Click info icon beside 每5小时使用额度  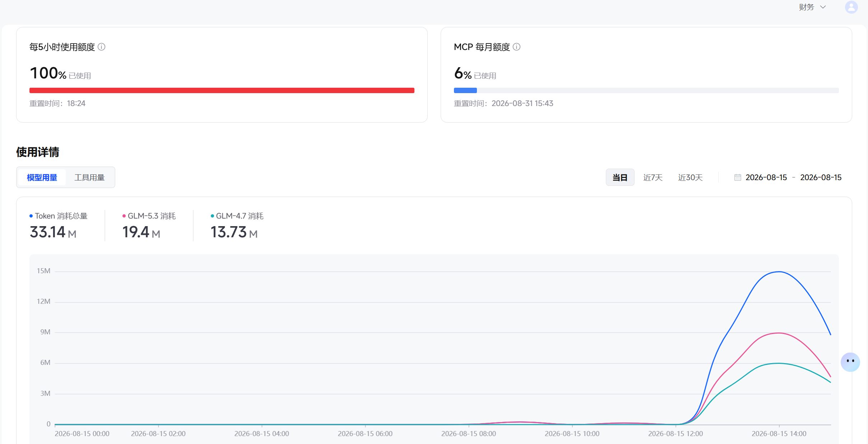point(102,47)
